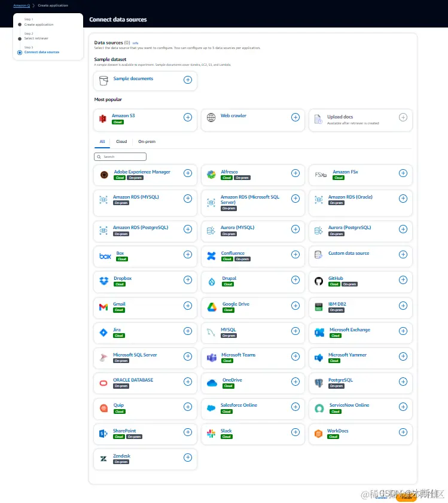The height and width of the screenshot is (503, 448).
Task: Click the Gmail logo icon
Action: point(103,307)
